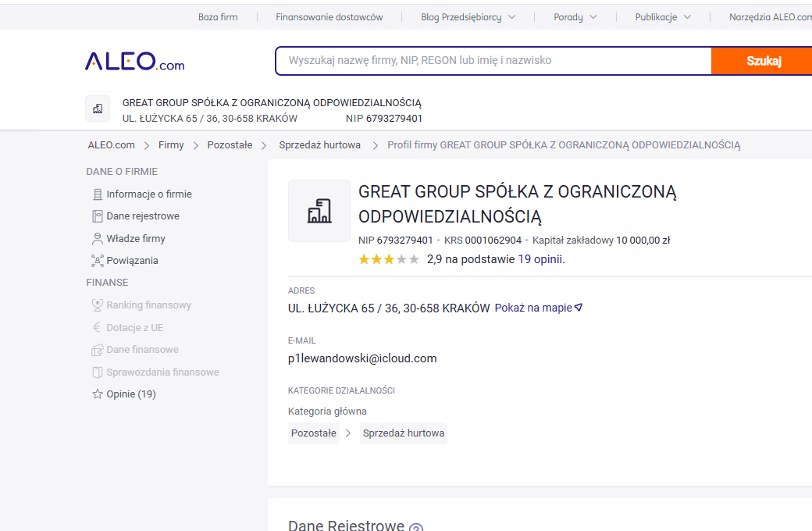Click the Dane Rejestrowe section heading
812x531 pixels.
pyautogui.click(x=346, y=526)
